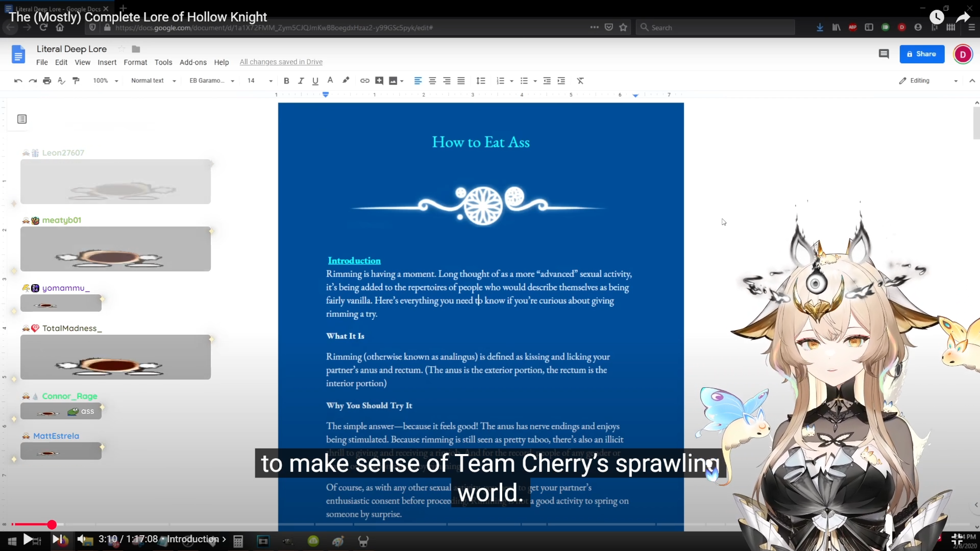Screen dimensions: 980x551
Task: Save page to Pocket icon
Action: [x=608, y=28]
